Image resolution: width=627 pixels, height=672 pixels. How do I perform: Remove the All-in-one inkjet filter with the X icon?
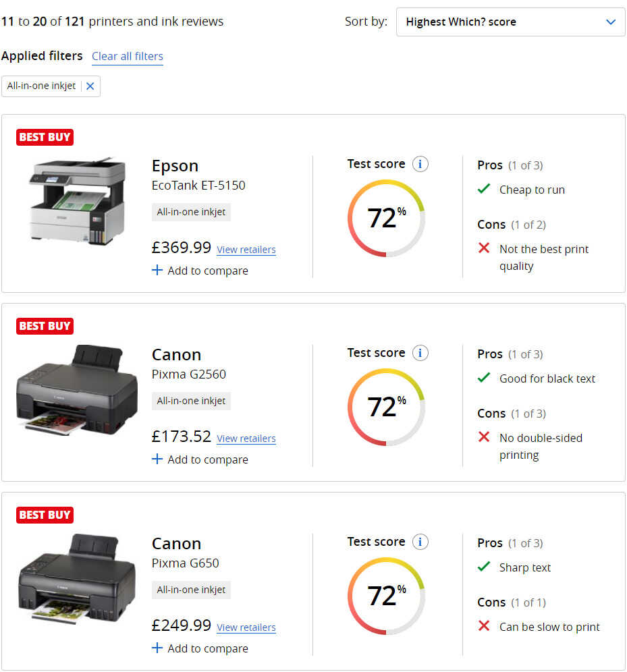click(90, 86)
